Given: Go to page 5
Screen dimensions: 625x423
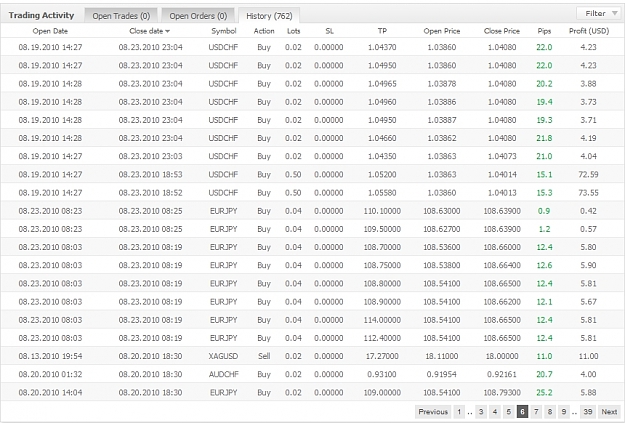Looking at the screenshot, I should pyautogui.click(x=509, y=412).
